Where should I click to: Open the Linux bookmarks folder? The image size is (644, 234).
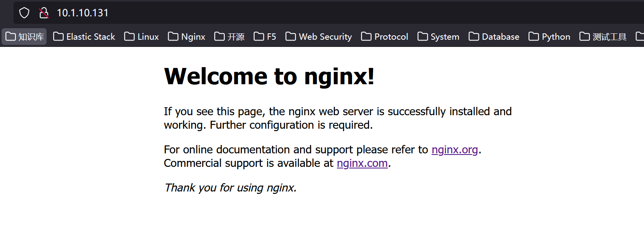(141, 37)
